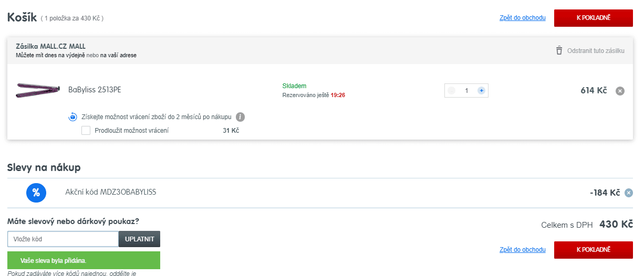Screen dimensions: 644x276
Task: Click Odstranit tuto zásilku text
Action: pyautogui.click(x=596, y=51)
